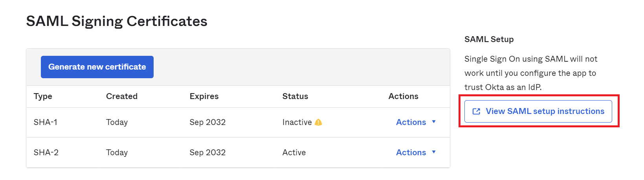Click the SAML Setup heading
Screen dimensions: 644x180
(x=489, y=39)
